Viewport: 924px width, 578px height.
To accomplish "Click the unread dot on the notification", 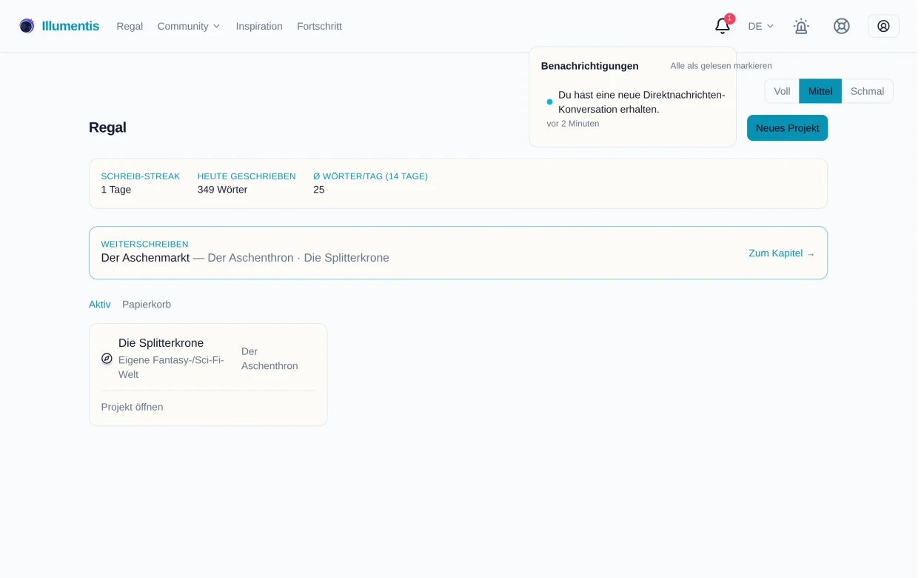I will point(549,102).
